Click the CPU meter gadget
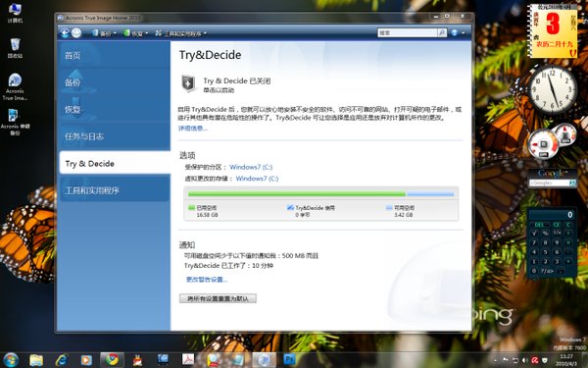This screenshot has height=368, width=588. point(543,144)
